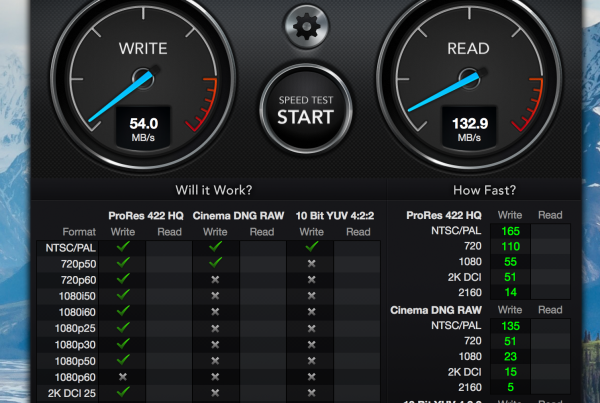The height and width of the screenshot is (403, 600).
Task: Click Cinema DNG 1080 write value 23
Action: 510,357
